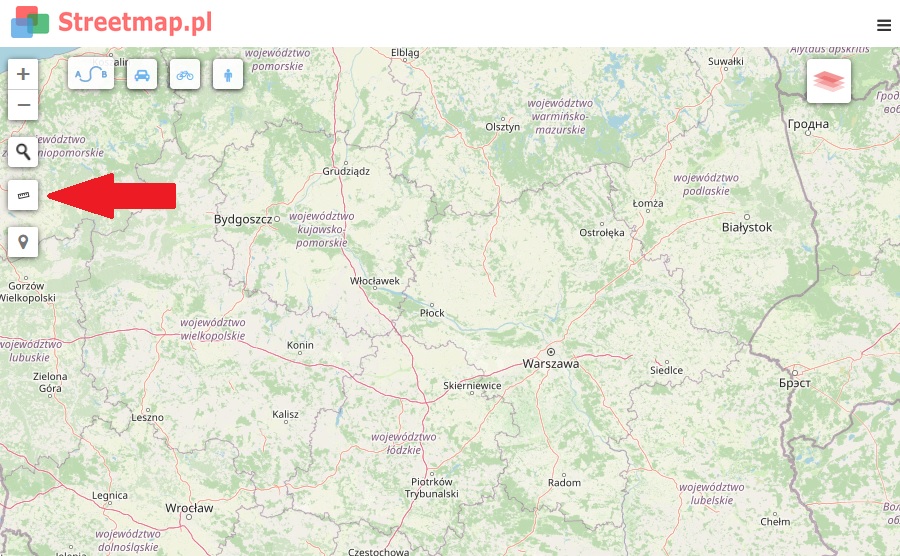Choose pedestrian walking routing mode
Screen dimensions: 900x556
click(x=228, y=74)
